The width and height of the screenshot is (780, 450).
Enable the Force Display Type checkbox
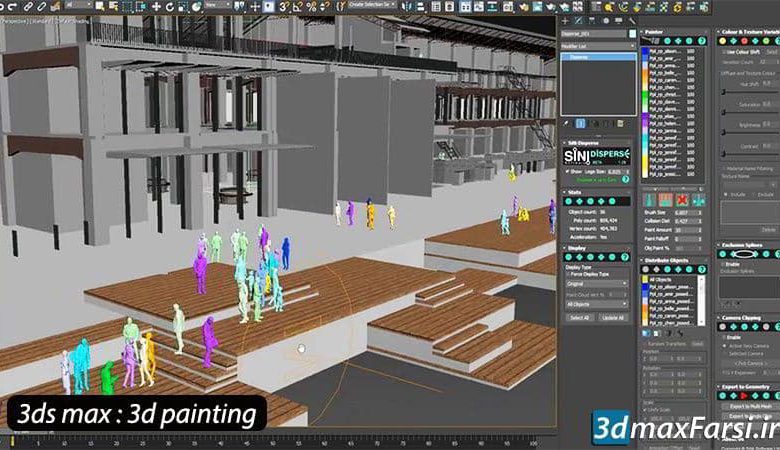[x=569, y=273]
